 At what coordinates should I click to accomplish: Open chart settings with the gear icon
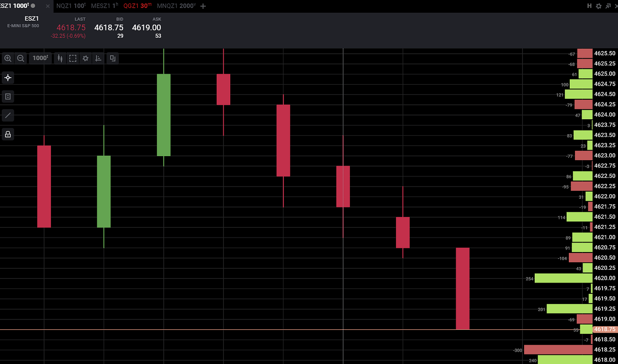[x=86, y=58]
